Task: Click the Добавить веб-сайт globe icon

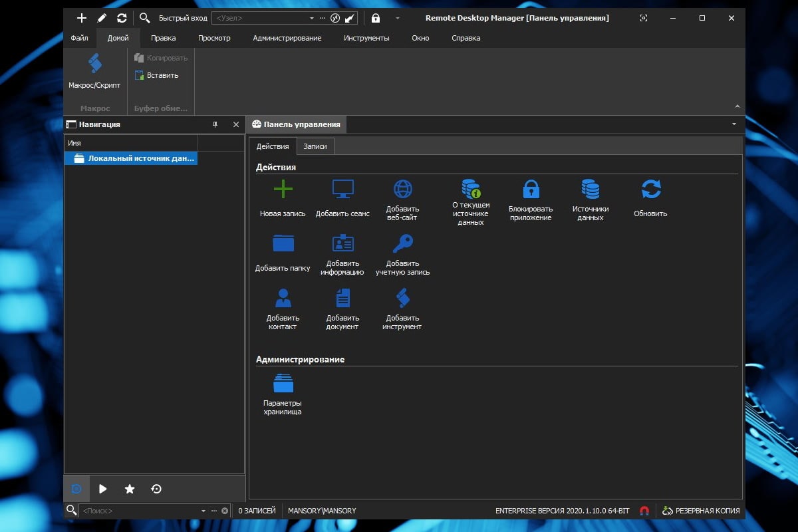Action: (x=402, y=190)
